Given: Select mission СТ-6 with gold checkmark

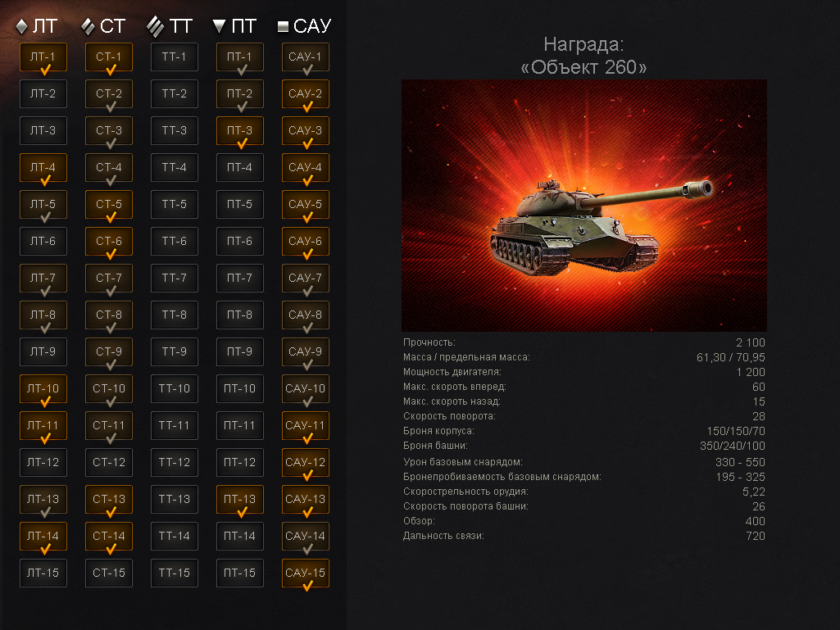Looking at the screenshot, I should [x=109, y=241].
